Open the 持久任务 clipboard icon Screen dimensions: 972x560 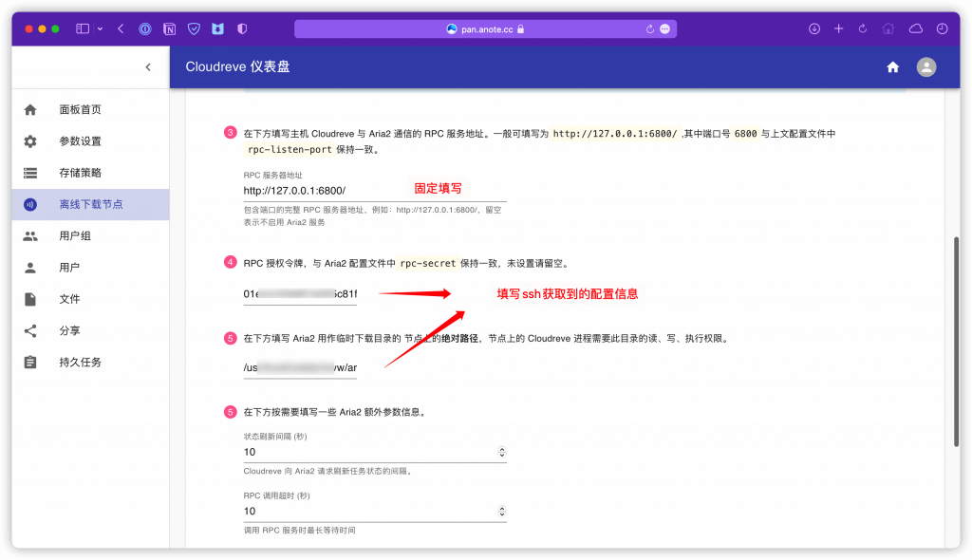(x=29, y=362)
